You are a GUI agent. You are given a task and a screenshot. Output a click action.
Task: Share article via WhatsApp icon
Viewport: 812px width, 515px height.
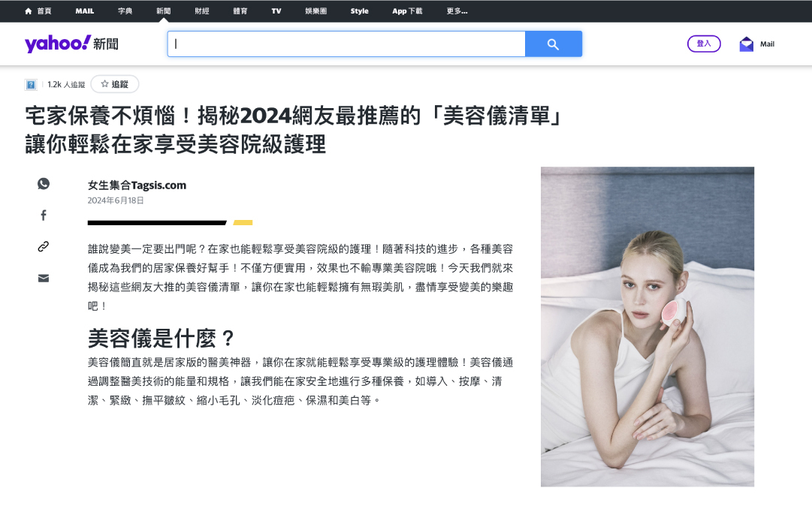[x=44, y=184]
